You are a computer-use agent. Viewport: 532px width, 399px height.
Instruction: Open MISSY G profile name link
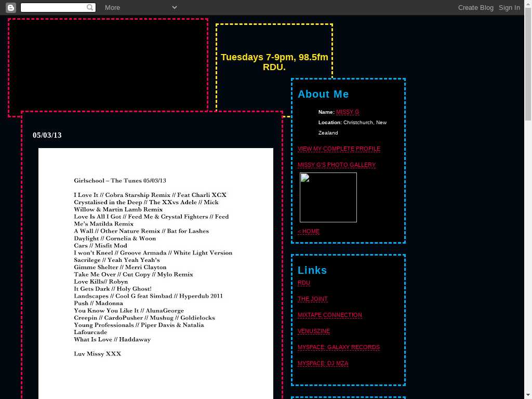348,112
